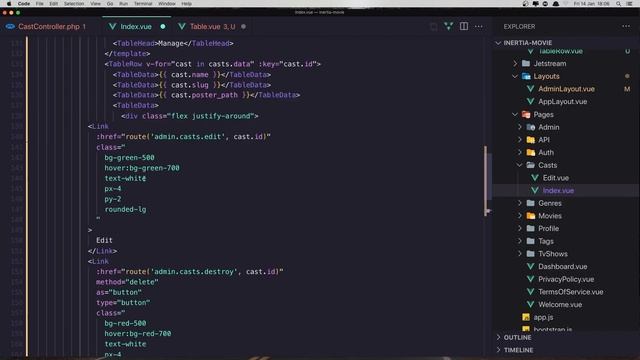Click the Jetstream folder icon
This screenshot has width=640, height=360.
[x=526, y=64]
